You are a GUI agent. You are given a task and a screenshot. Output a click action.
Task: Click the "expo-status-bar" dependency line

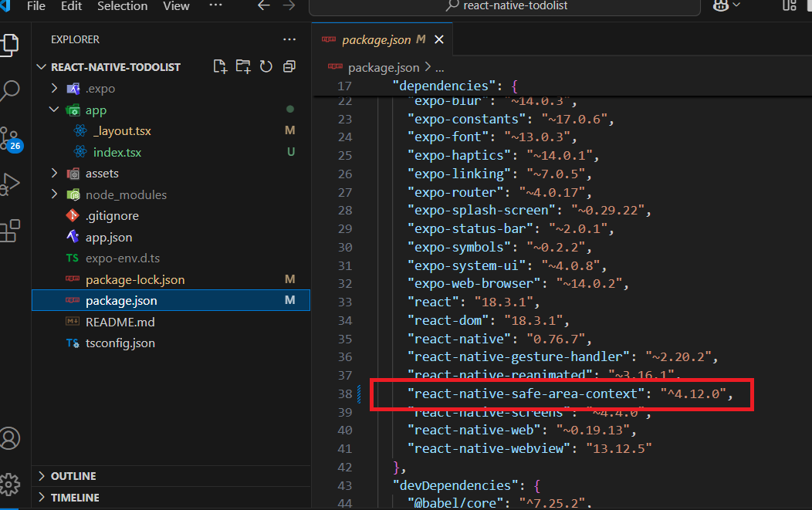pyautogui.click(x=511, y=229)
